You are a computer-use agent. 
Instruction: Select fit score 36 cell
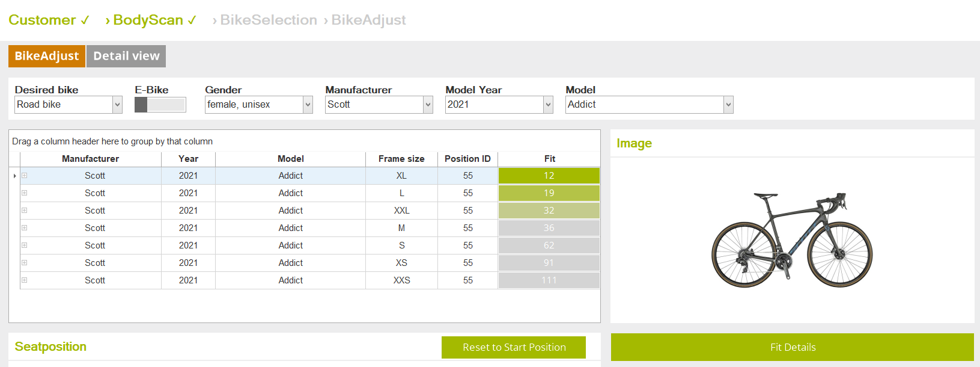point(549,228)
